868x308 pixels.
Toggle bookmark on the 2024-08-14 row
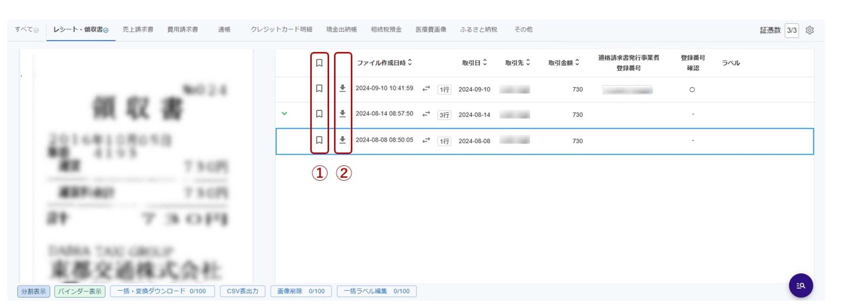coord(319,114)
